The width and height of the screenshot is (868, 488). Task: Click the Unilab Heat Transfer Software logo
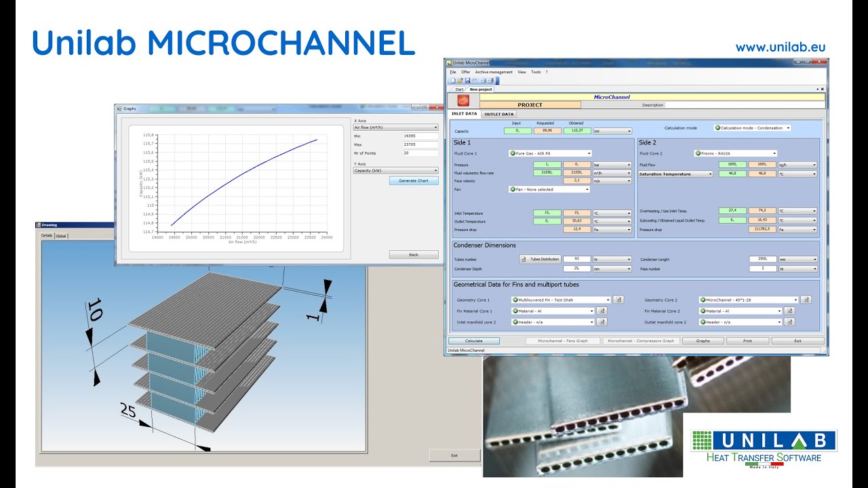pyautogui.click(x=764, y=447)
